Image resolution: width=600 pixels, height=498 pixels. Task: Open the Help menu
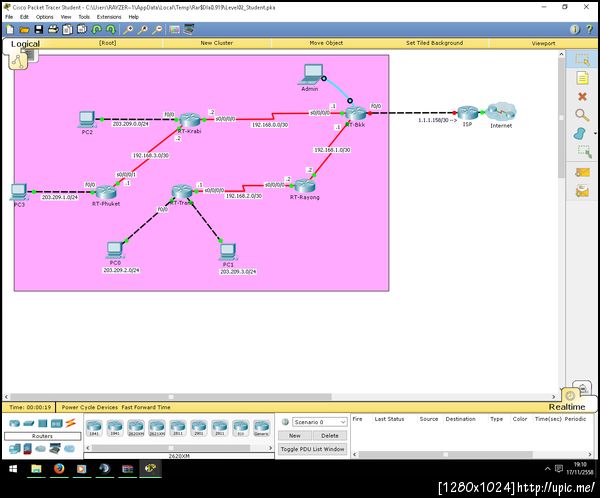[x=134, y=17]
